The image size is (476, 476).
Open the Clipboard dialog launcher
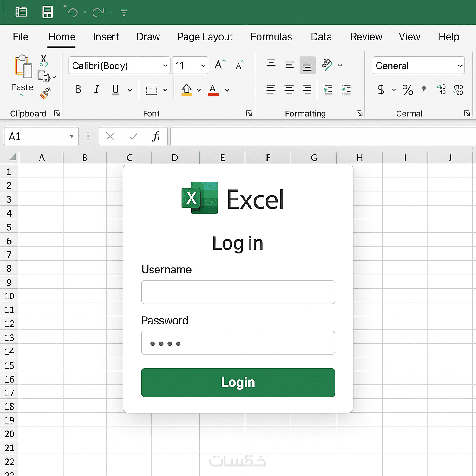pos(57,113)
